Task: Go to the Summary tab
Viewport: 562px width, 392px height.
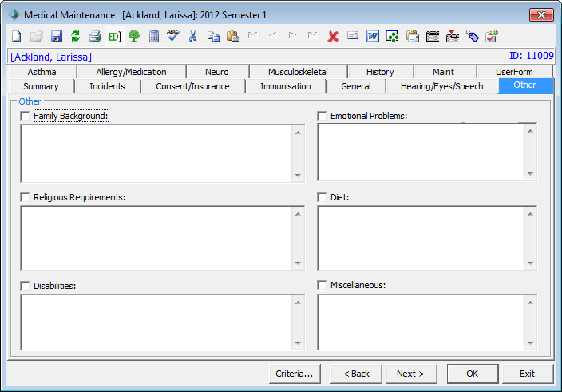Action: click(41, 86)
